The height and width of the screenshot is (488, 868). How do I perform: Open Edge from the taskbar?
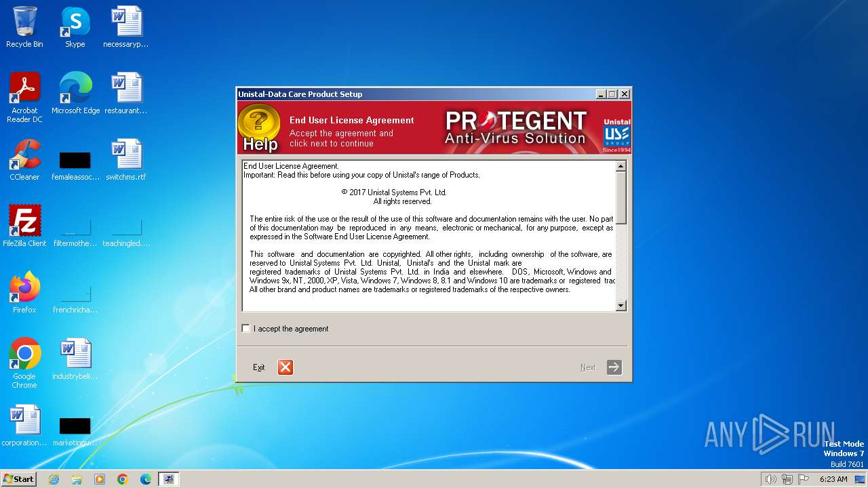point(146,479)
